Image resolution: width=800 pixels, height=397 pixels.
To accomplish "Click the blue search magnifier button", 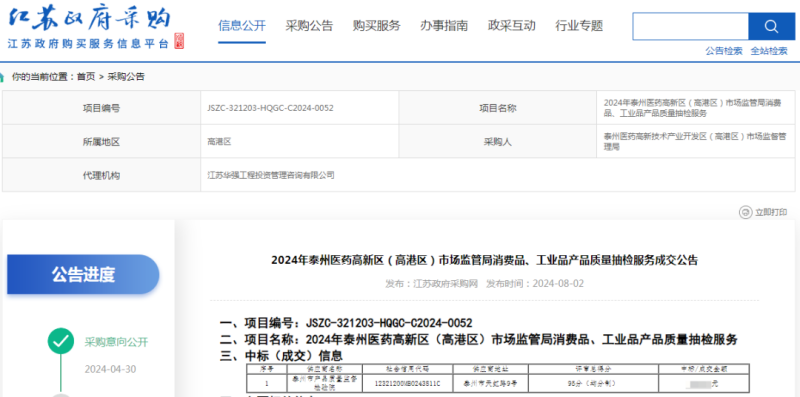I will point(771,26).
